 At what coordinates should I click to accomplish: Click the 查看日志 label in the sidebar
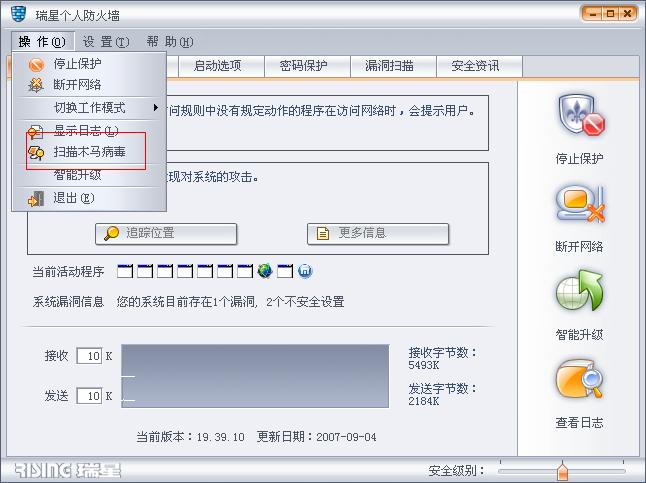click(x=579, y=422)
